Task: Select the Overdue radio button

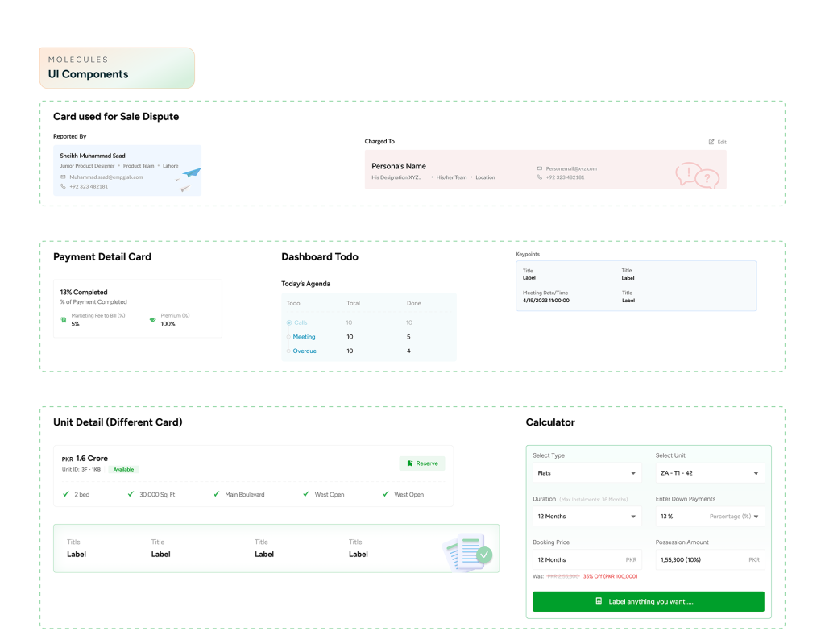Action: (289, 351)
